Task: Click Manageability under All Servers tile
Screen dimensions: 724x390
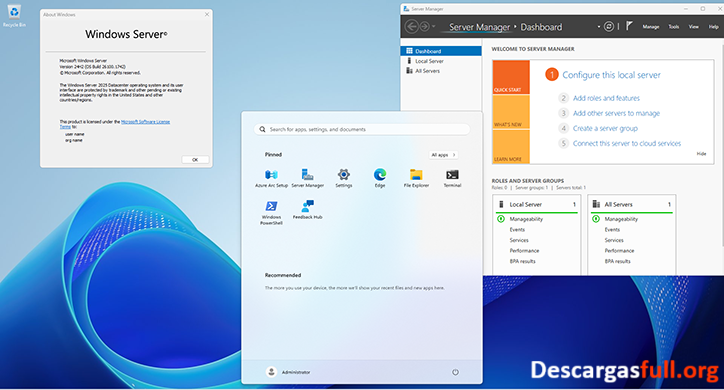Action: pos(621,219)
